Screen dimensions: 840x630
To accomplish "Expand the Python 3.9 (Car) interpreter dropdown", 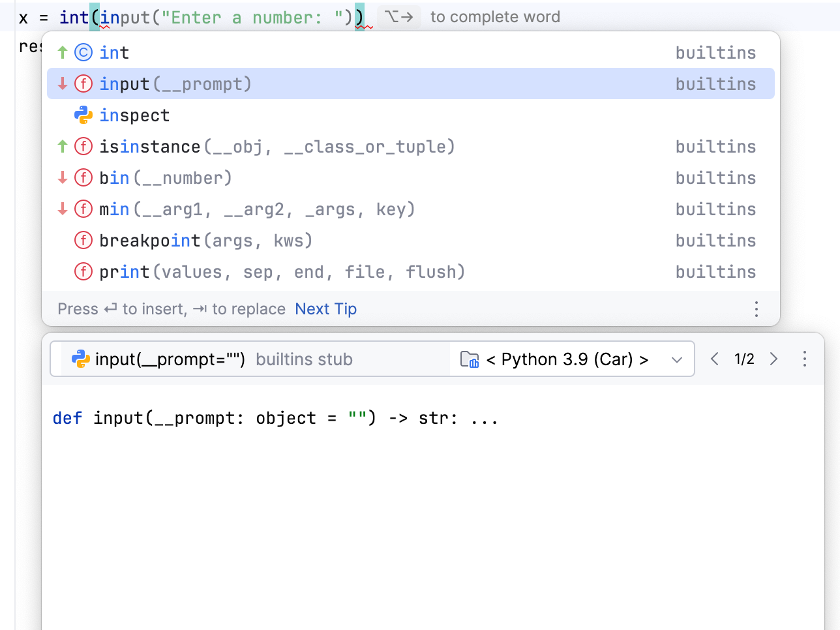I will coord(676,359).
